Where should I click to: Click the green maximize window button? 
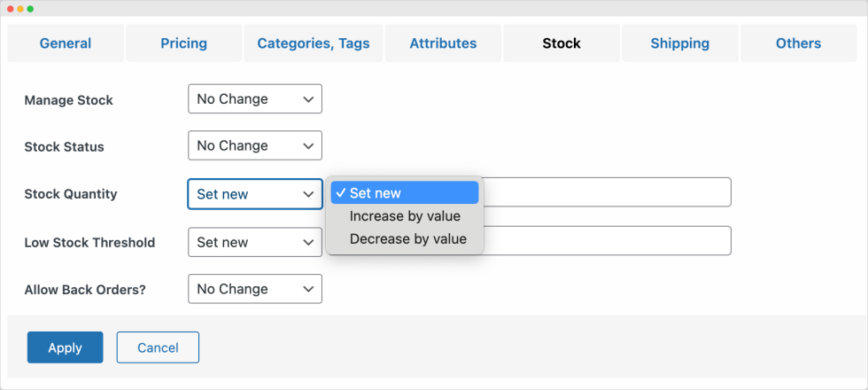point(30,9)
